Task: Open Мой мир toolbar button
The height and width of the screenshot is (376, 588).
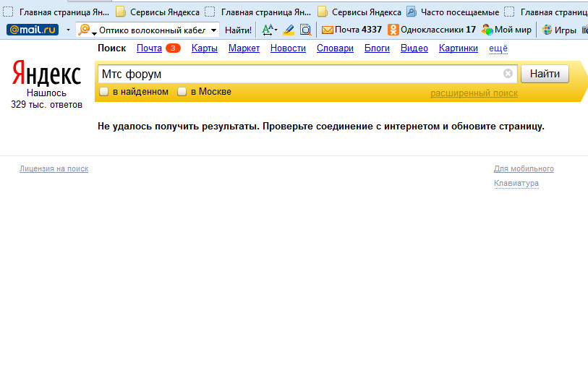Action: 506,30
